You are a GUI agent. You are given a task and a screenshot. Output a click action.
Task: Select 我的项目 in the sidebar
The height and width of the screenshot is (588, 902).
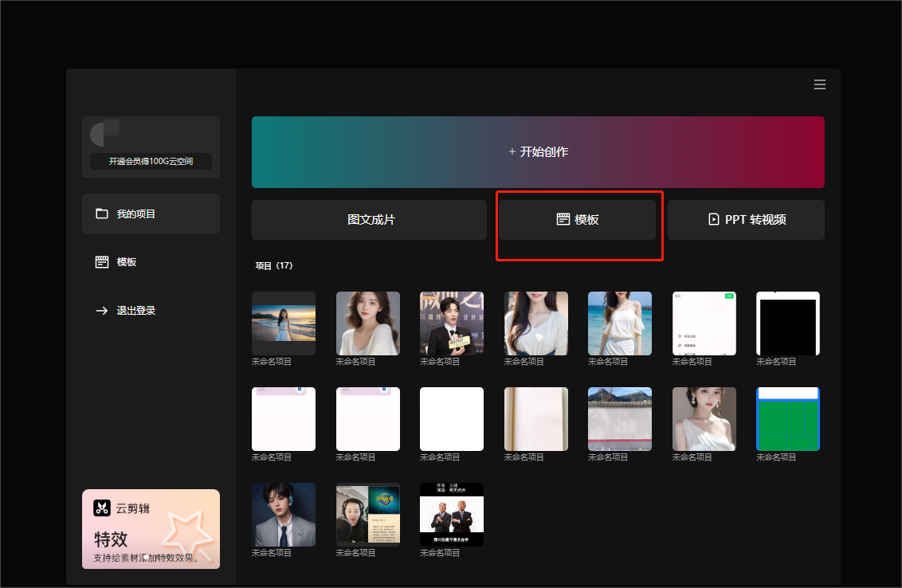point(151,214)
